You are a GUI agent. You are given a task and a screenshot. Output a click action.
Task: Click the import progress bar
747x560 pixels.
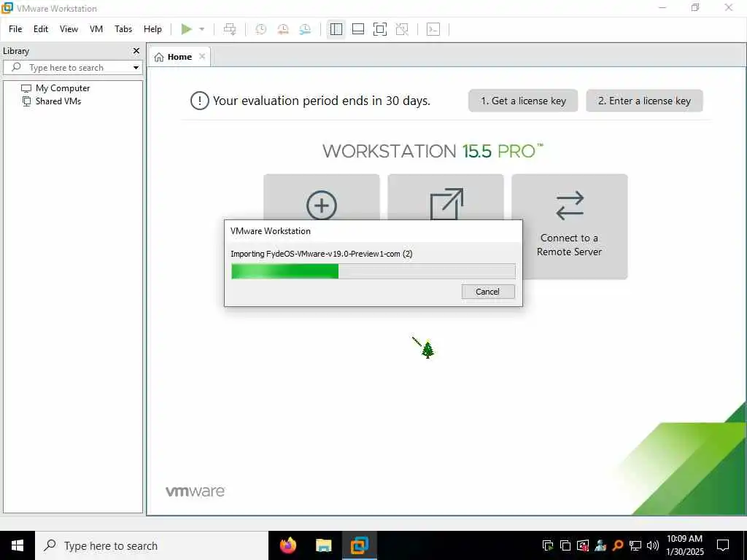(x=373, y=271)
